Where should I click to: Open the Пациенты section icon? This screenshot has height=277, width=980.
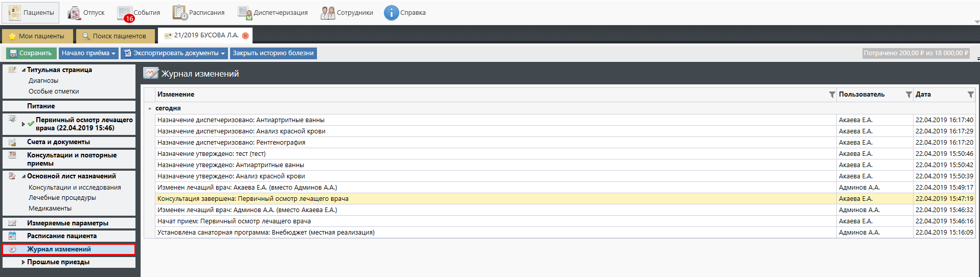pyautogui.click(x=14, y=13)
